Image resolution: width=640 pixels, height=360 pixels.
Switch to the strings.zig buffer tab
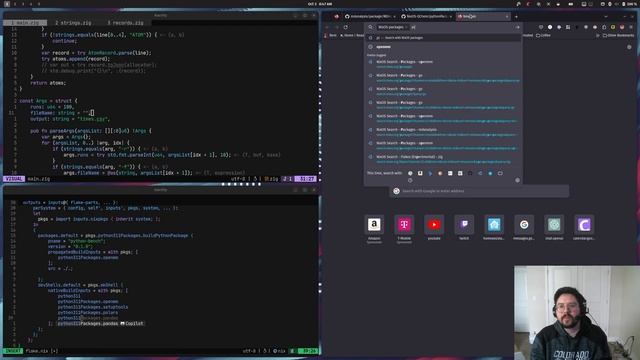pos(73,23)
